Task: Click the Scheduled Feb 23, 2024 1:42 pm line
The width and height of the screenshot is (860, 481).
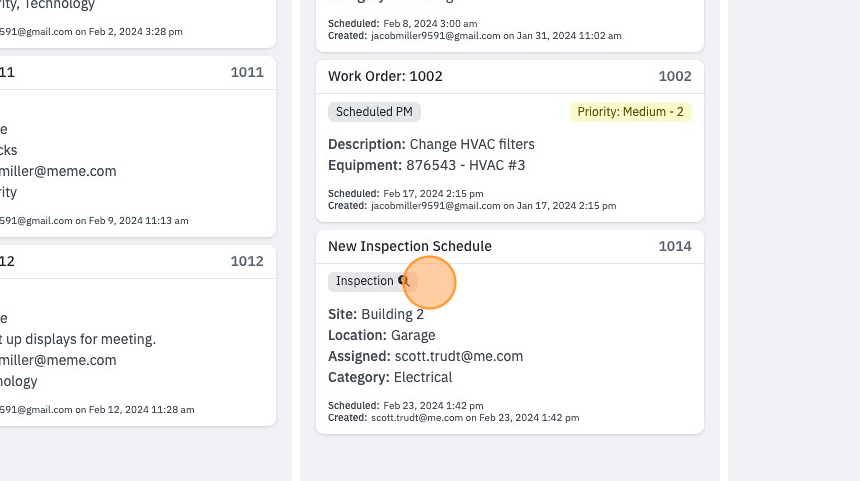Action: click(406, 406)
